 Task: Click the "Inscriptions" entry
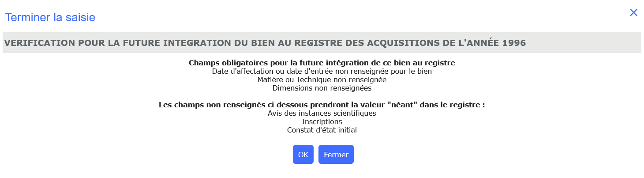(322, 121)
